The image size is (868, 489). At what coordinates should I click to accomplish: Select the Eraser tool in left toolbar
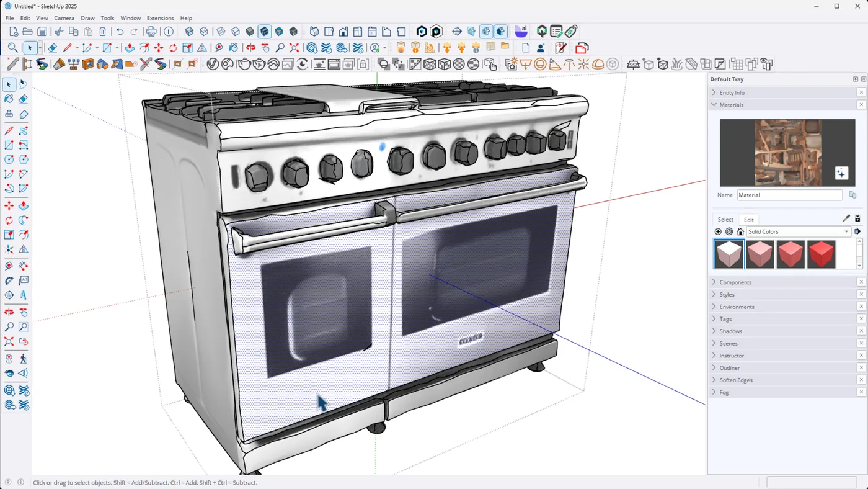pyautogui.click(x=23, y=99)
